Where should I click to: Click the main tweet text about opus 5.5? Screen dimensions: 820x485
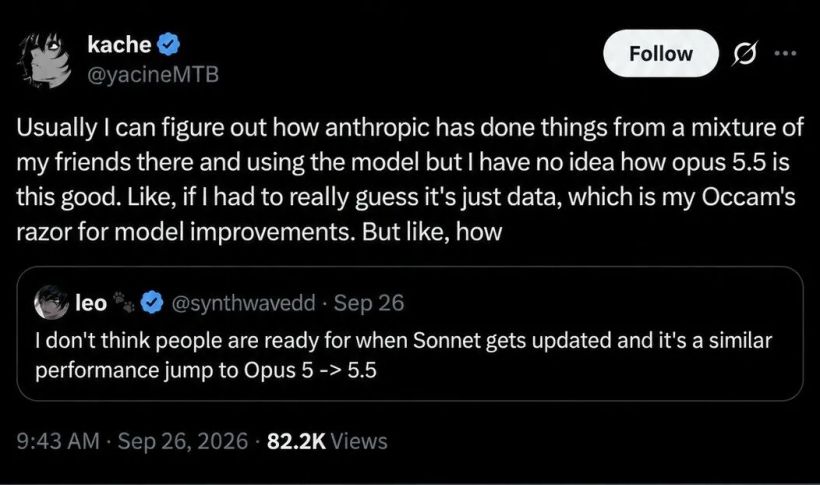[410, 179]
